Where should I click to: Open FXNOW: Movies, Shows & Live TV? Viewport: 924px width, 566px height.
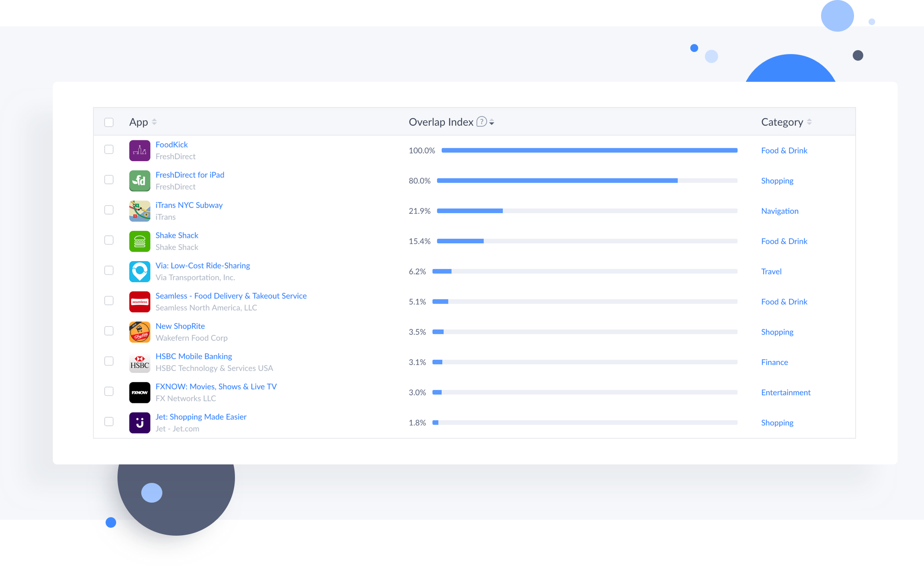click(216, 387)
